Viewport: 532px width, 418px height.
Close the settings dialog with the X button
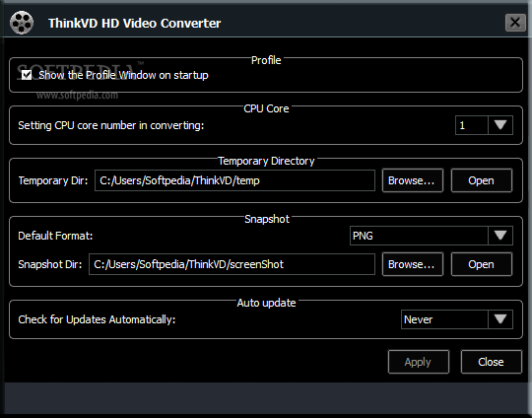tap(515, 23)
